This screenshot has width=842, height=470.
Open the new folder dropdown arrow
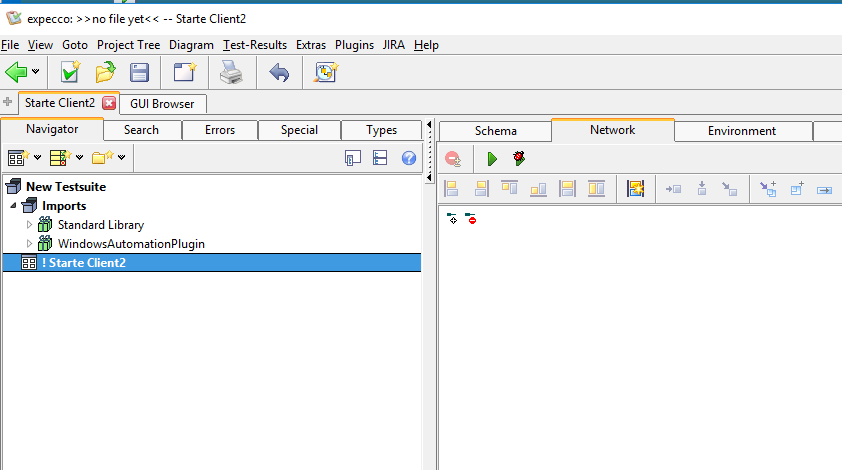click(121, 158)
